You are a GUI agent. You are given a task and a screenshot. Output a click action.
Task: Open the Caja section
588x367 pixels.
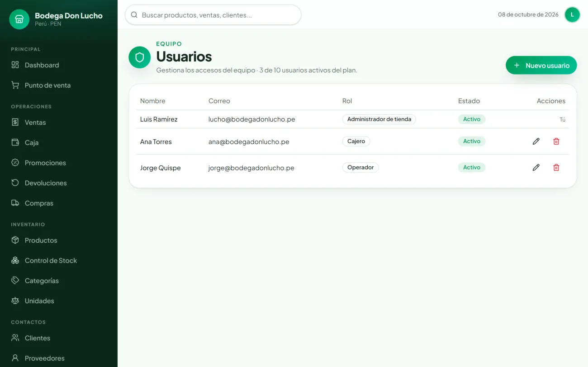click(x=59, y=142)
